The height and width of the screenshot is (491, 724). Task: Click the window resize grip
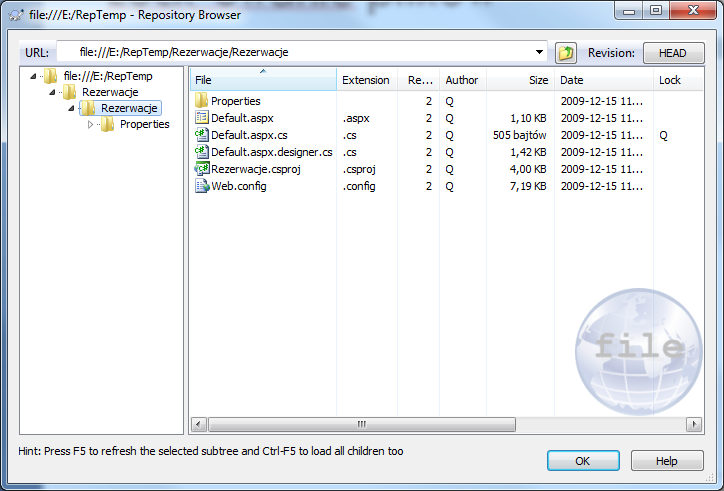[x=710, y=477]
